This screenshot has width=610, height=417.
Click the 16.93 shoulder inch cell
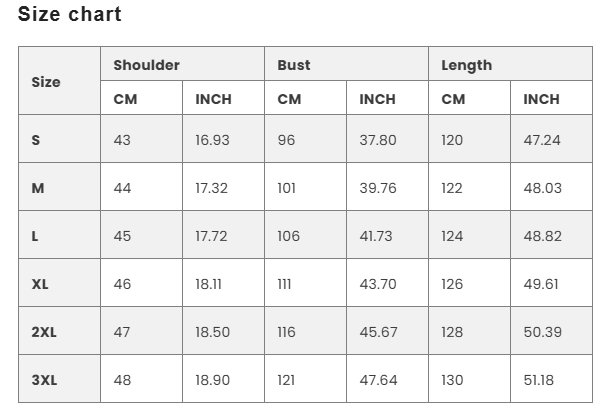pos(223,139)
